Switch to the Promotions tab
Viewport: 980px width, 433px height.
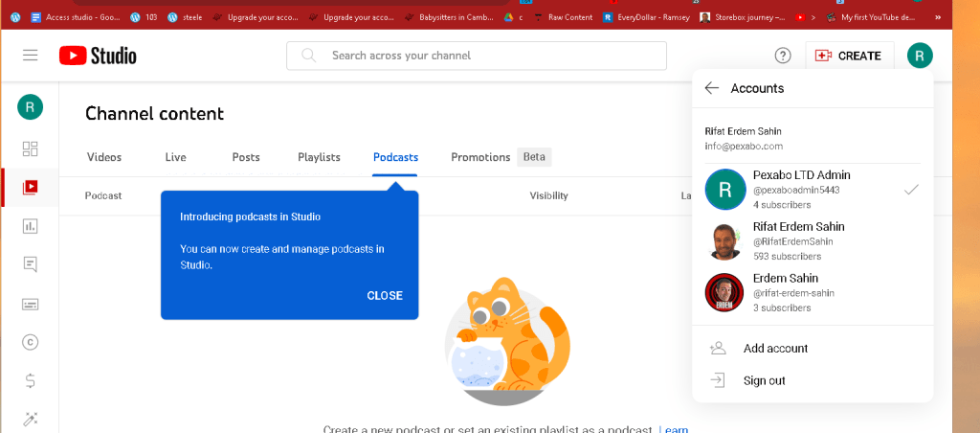click(480, 158)
